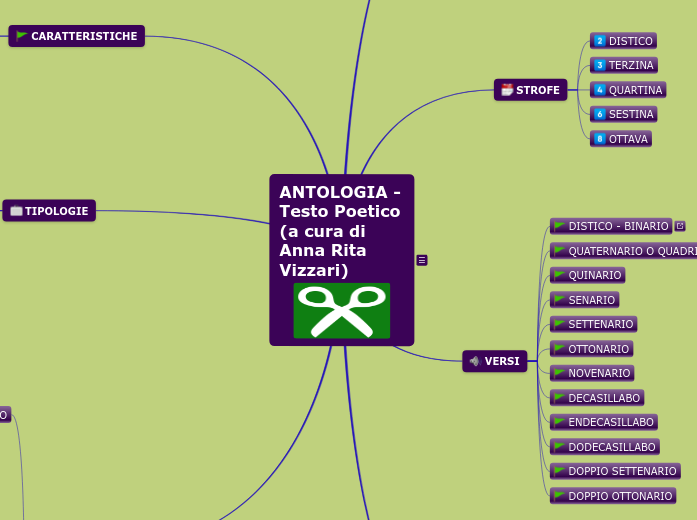Select the QUARTINA text
This screenshot has width=697, height=520.
click(x=635, y=90)
